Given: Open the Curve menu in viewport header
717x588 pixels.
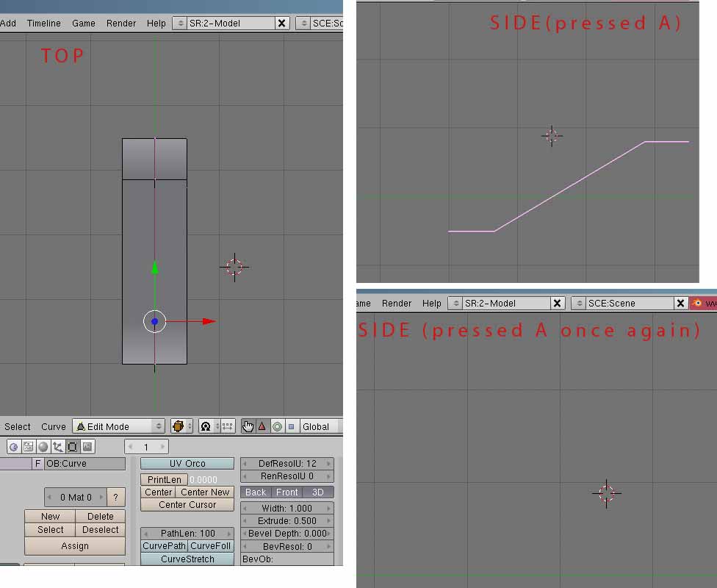Looking at the screenshot, I should pos(54,426).
